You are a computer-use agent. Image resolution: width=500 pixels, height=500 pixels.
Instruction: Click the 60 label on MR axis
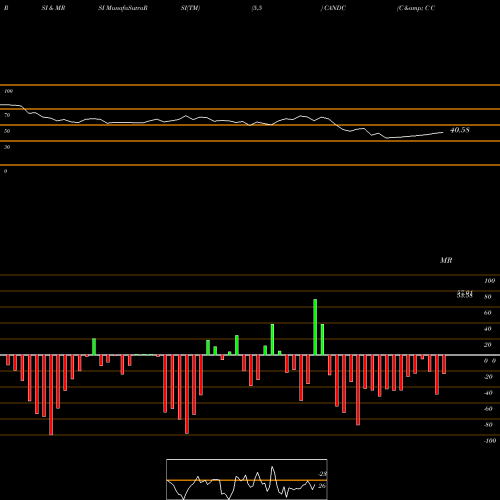coord(488,313)
